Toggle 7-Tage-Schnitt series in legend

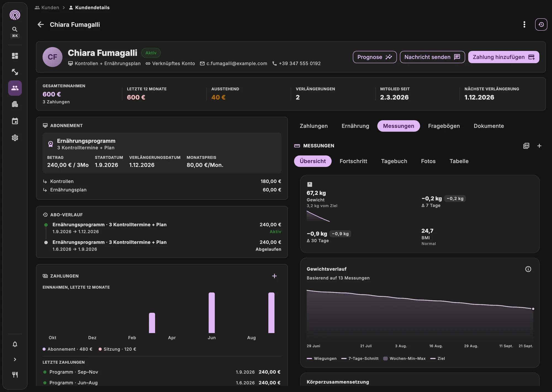pos(360,358)
